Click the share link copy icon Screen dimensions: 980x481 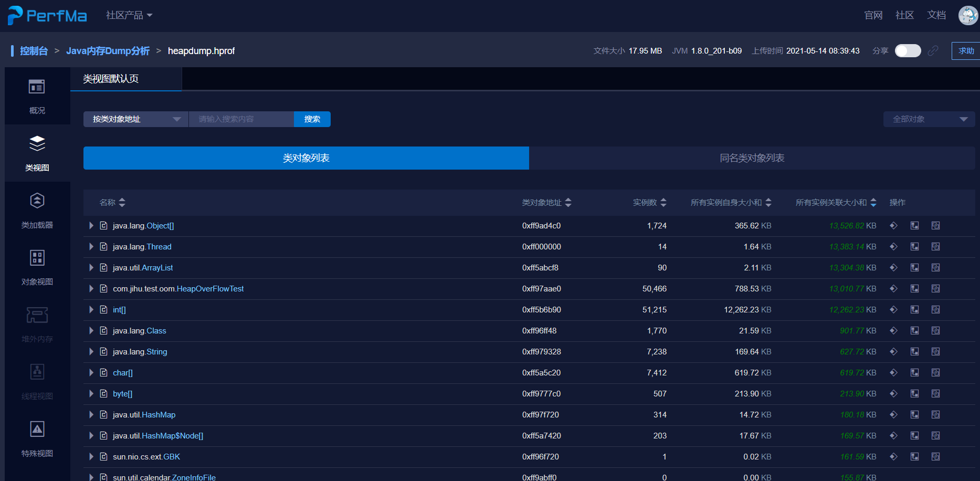click(x=933, y=50)
